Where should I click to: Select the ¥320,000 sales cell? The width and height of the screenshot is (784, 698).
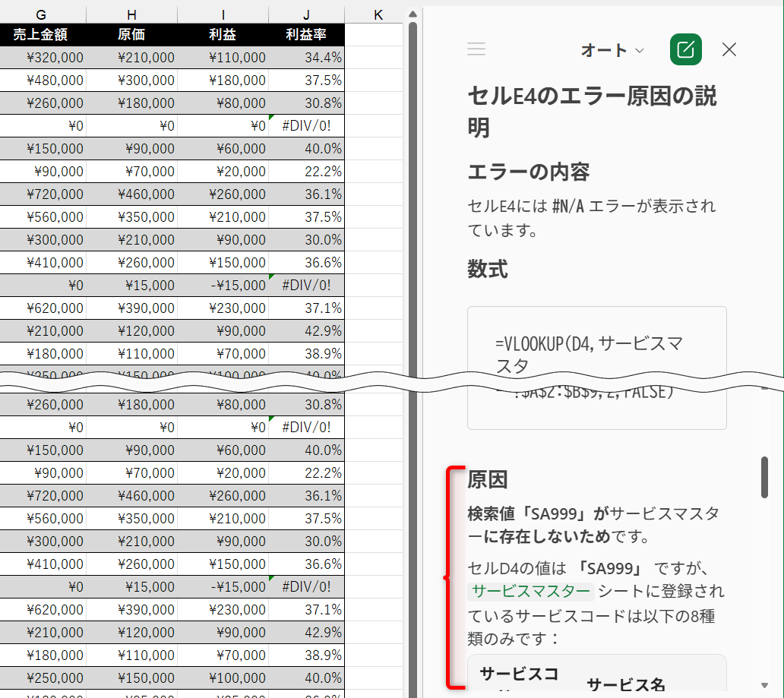[x=43, y=58]
